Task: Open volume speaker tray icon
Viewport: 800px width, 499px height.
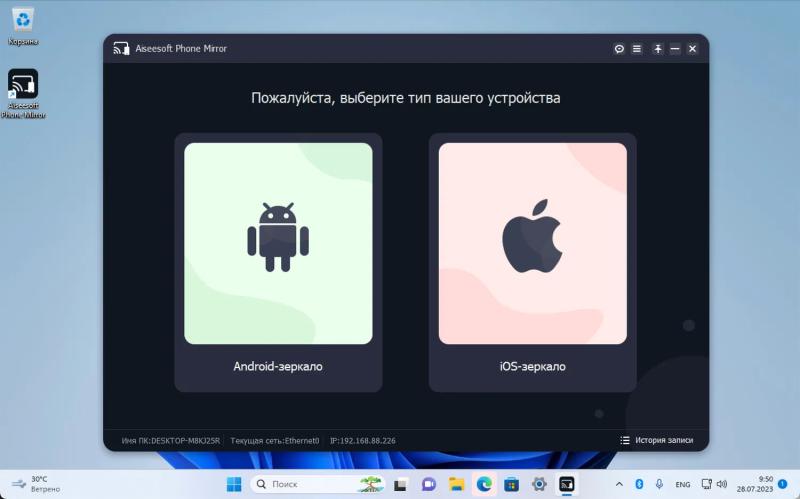Action: pos(721,484)
